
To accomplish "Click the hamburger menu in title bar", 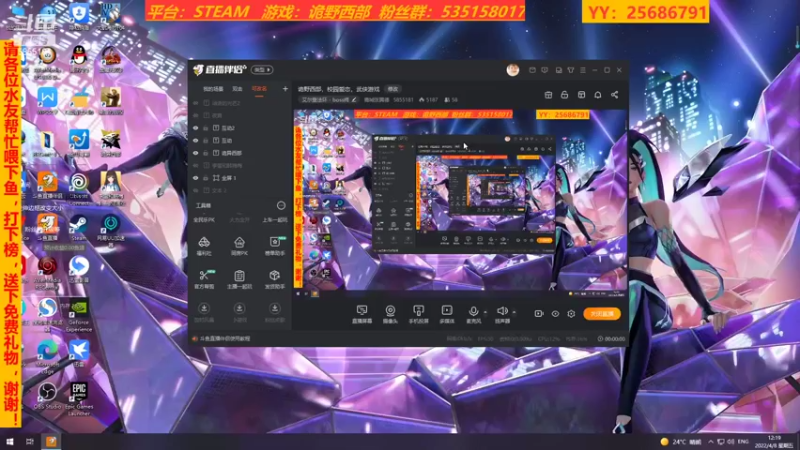I will coord(583,70).
